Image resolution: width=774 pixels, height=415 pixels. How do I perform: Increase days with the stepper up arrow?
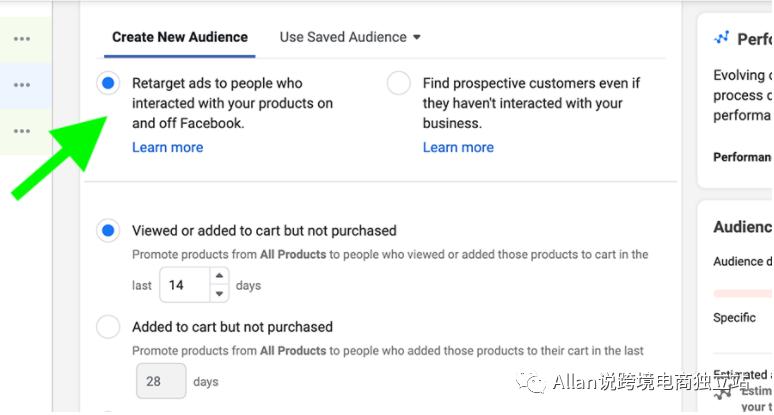click(x=219, y=277)
